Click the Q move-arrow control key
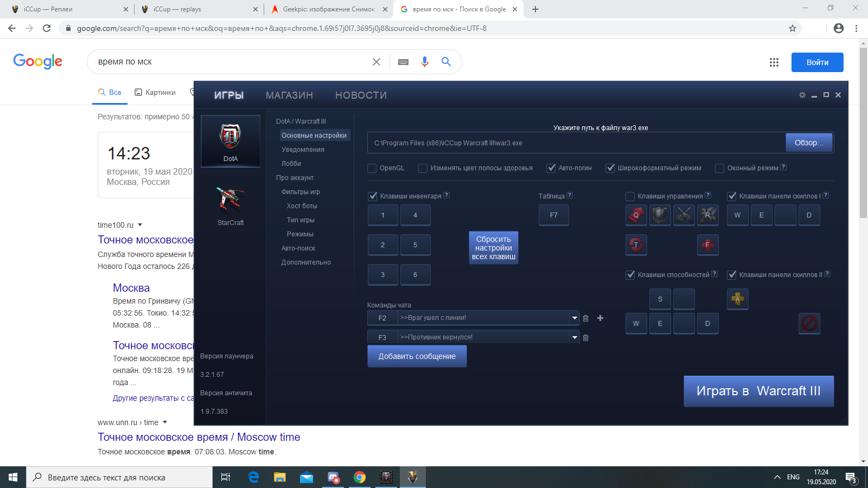This screenshot has width=868, height=488. click(x=636, y=215)
